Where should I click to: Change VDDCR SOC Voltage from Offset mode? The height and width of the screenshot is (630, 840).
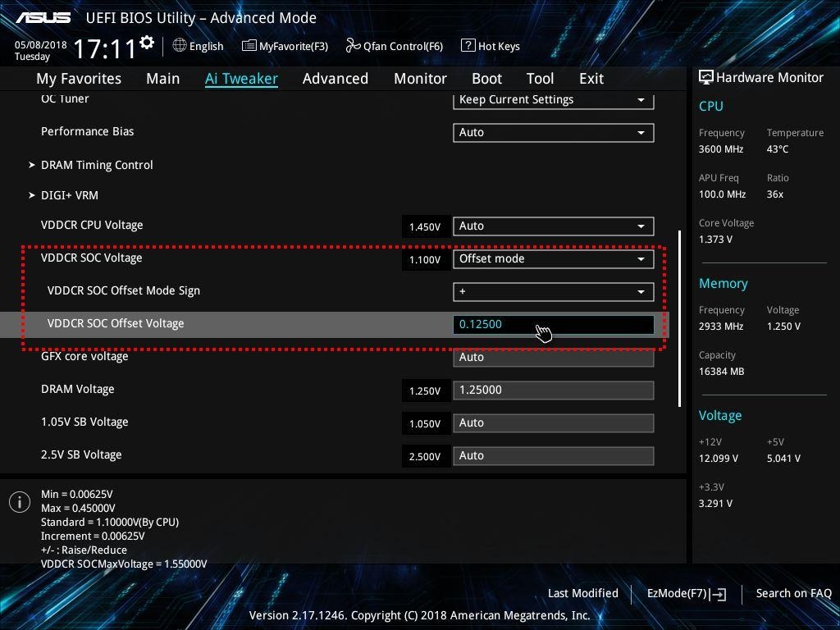553,258
